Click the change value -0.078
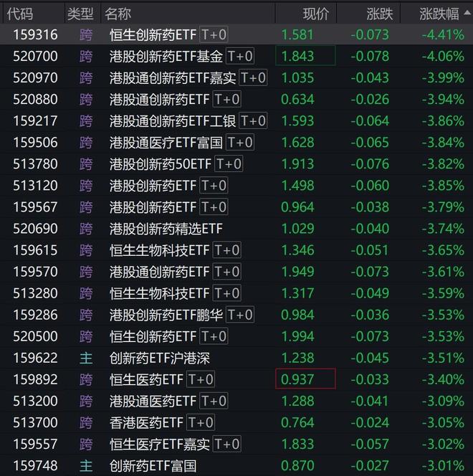The image size is (473, 476). tap(370, 56)
